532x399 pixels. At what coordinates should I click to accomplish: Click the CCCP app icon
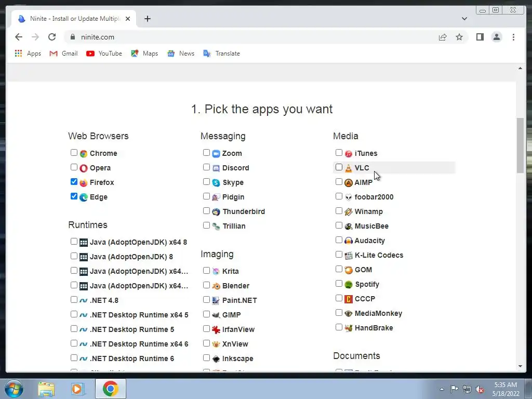(349, 299)
